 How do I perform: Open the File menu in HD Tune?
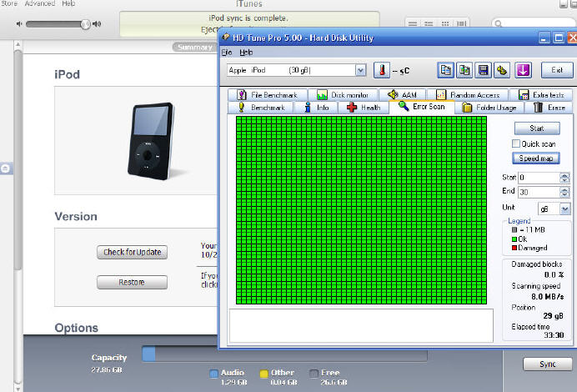tap(226, 52)
